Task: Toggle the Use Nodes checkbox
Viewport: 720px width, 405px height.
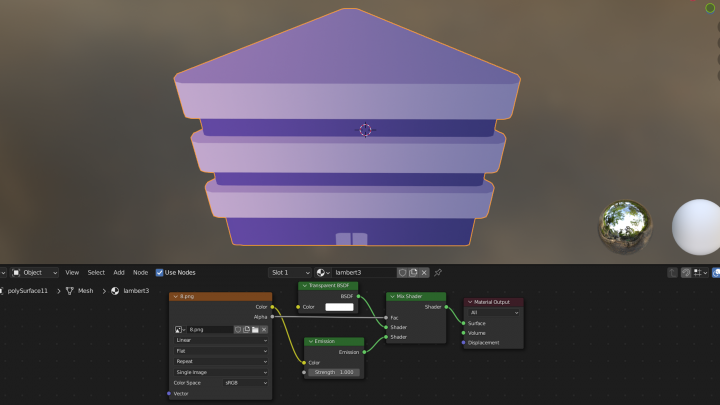Action: click(x=159, y=273)
